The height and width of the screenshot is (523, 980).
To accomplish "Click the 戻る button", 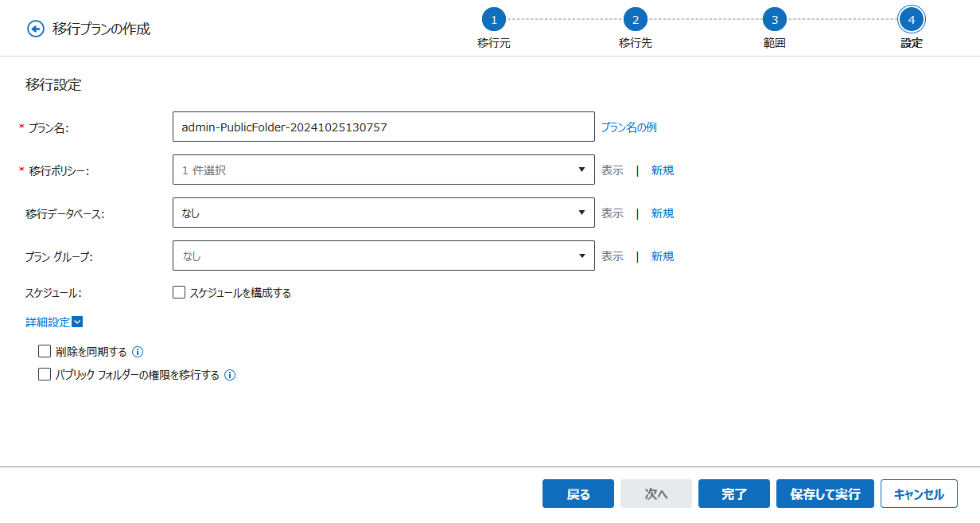I will point(578,494).
